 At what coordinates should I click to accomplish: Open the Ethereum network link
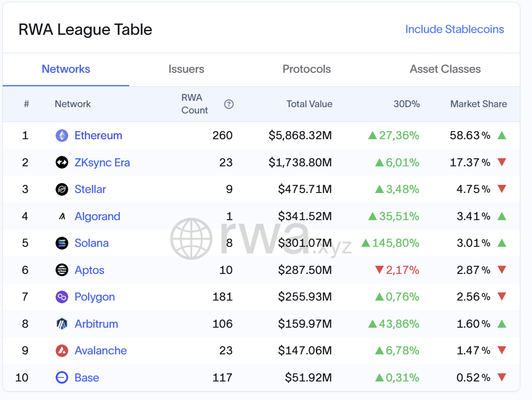click(x=98, y=136)
